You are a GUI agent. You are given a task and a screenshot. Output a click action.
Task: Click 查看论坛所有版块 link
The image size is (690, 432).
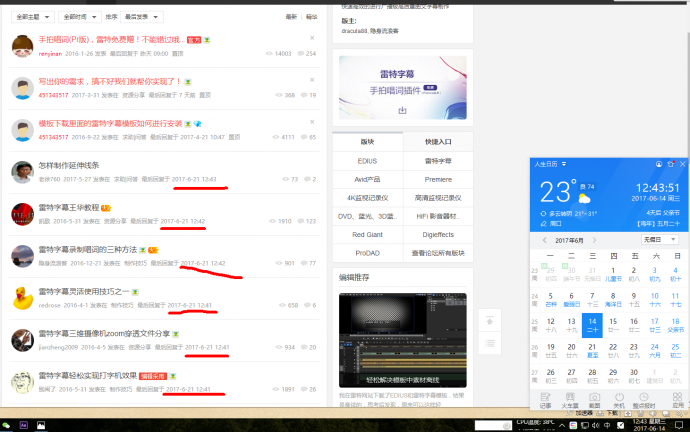click(x=438, y=253)
